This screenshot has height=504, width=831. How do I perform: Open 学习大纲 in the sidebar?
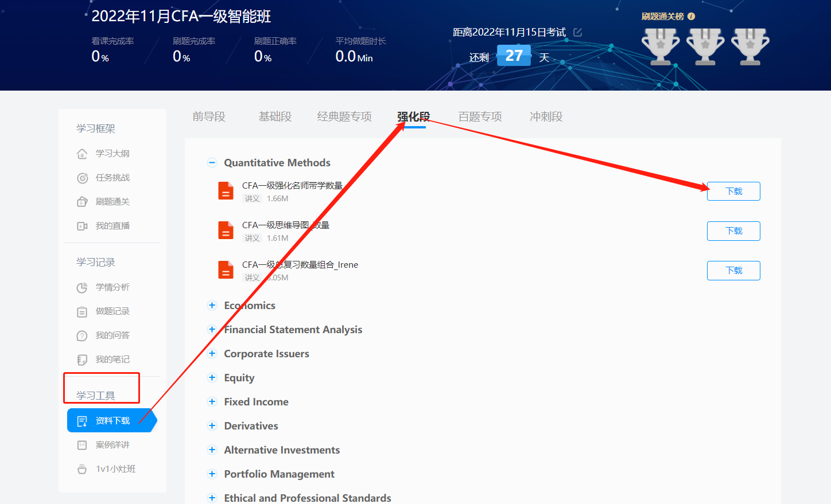[x=112, y=154]
